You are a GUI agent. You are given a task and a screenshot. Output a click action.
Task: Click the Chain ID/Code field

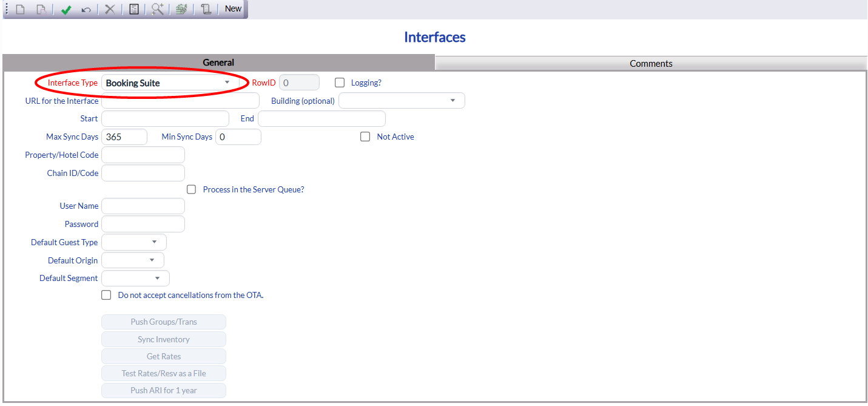143,173
